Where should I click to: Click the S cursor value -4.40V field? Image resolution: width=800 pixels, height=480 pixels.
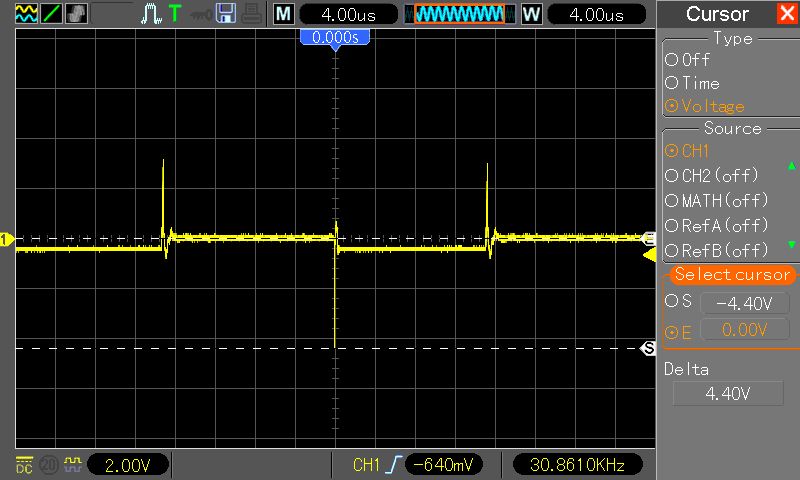click(x=744, y=304)
